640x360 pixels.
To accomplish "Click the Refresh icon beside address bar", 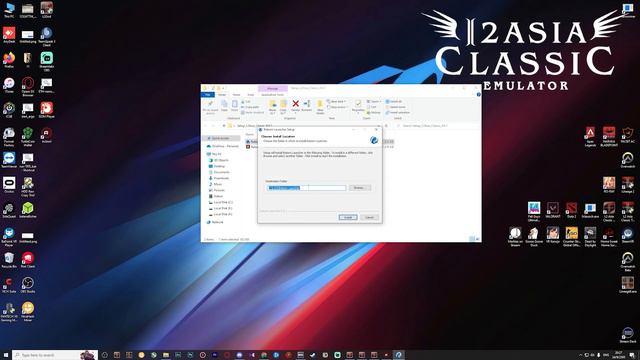I will pyautogui.click(x=387, y=126).
